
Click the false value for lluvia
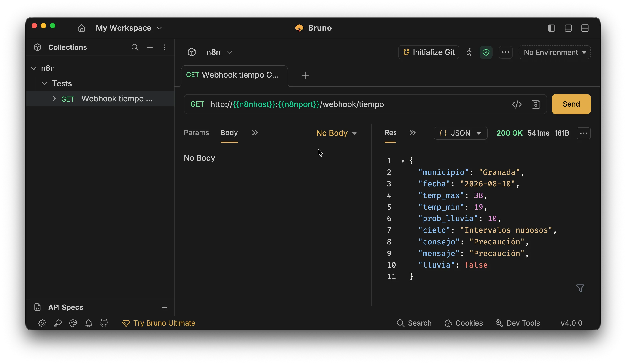click(x=476, y=265)
